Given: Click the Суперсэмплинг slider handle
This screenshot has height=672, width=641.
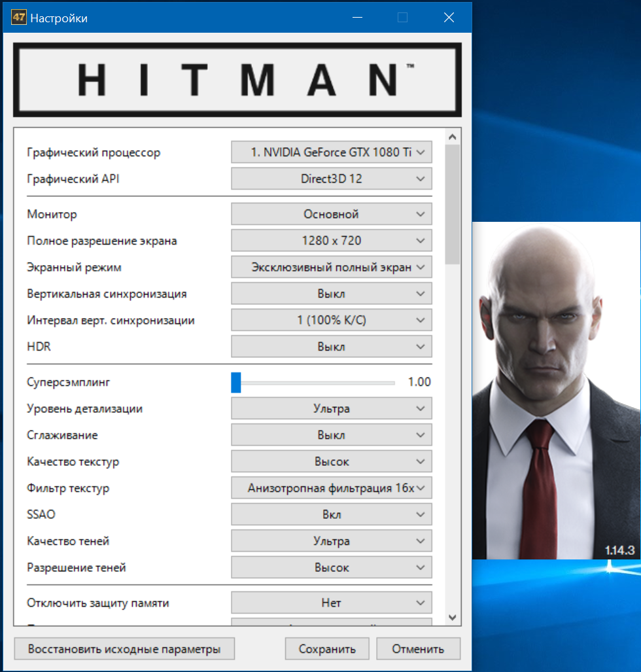Looking at the screenshot, I should pyautogui.click(x=236, y=382).
